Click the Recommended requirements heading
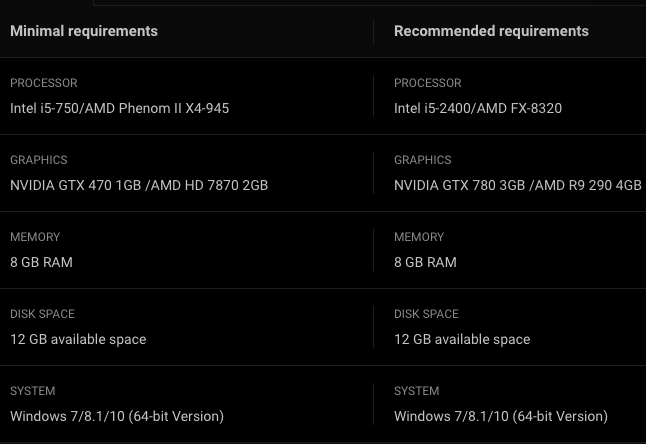Screen dimensions: 646x444 click(x=491, y=31)
